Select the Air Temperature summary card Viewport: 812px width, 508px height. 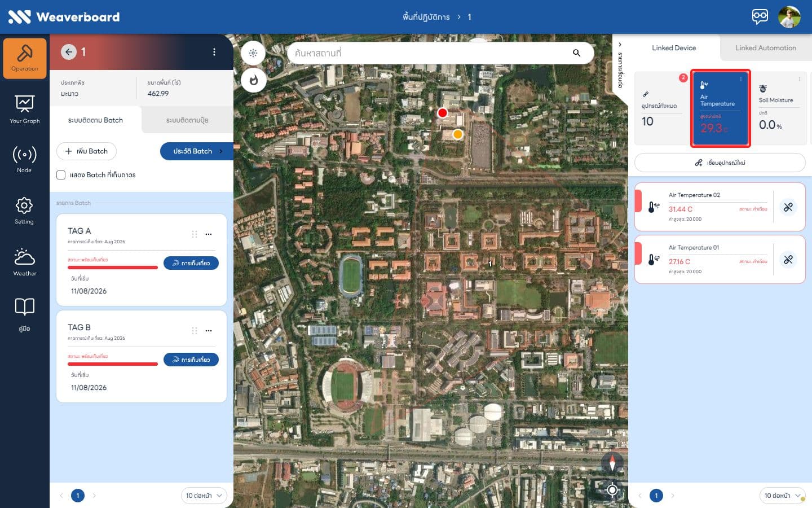point(721,108)
